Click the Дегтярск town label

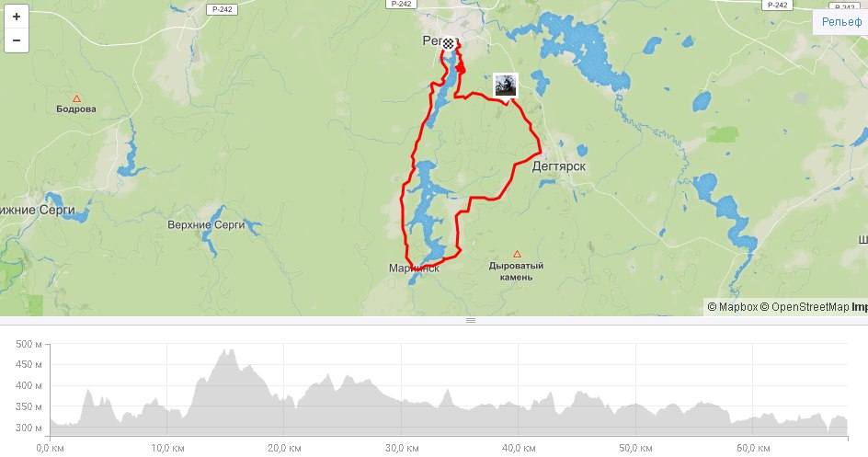tap(558, 166)
